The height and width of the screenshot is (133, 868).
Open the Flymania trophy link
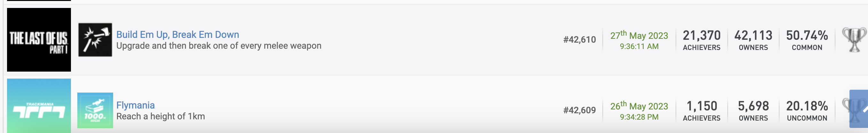click(x=136, y=105)
